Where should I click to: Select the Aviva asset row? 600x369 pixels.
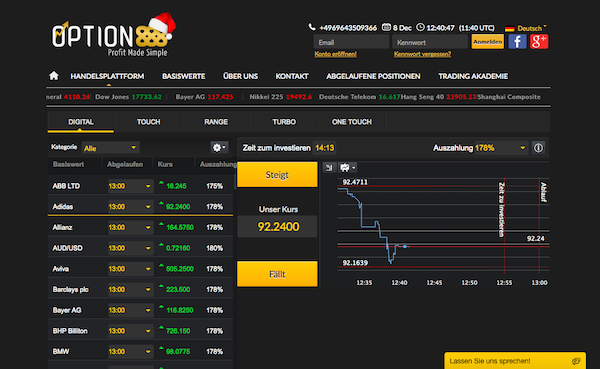pyautogui.click(x=140, y=269)
